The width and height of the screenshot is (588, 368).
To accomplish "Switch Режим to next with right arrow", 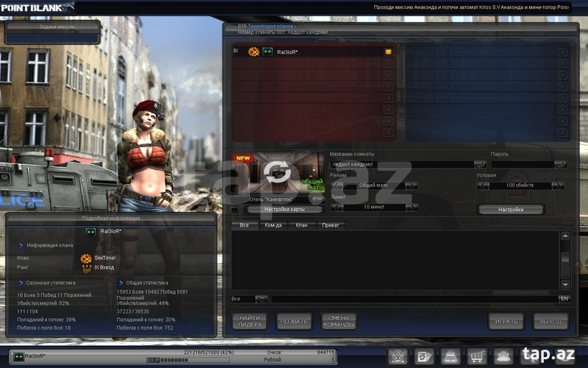I will pos(412,185).
